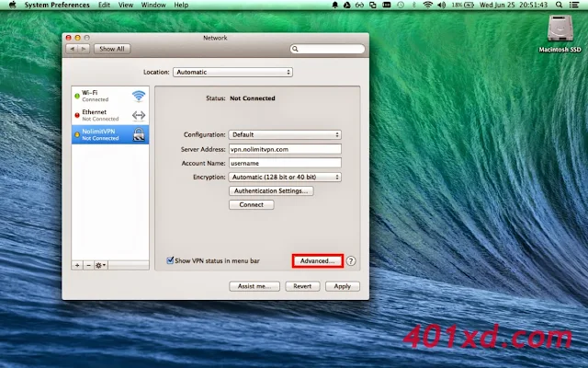Image resolution: width=588 pixels, height=368 pixels.
Task: Open the volume menu bar control
Action: 441,5
